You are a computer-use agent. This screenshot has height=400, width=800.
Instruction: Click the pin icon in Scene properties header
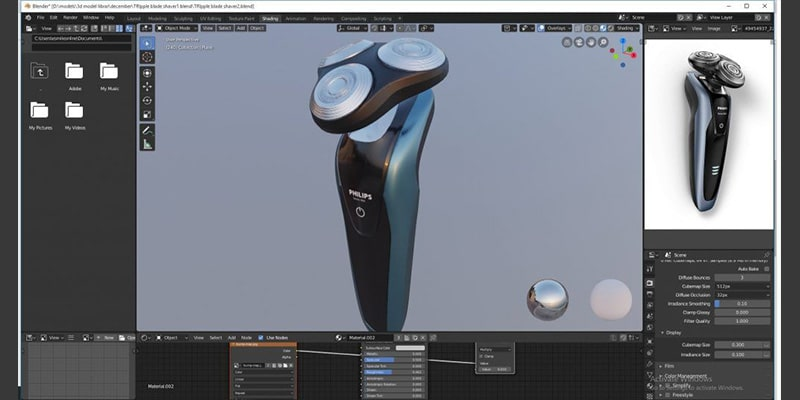[766, 255]
